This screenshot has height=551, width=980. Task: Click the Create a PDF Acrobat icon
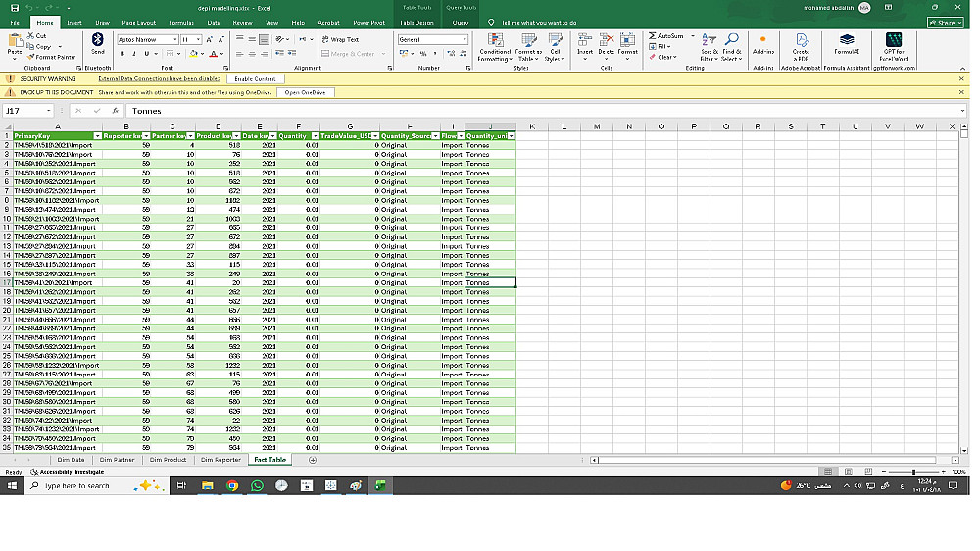pyautogui.click(x=802, y=46)
